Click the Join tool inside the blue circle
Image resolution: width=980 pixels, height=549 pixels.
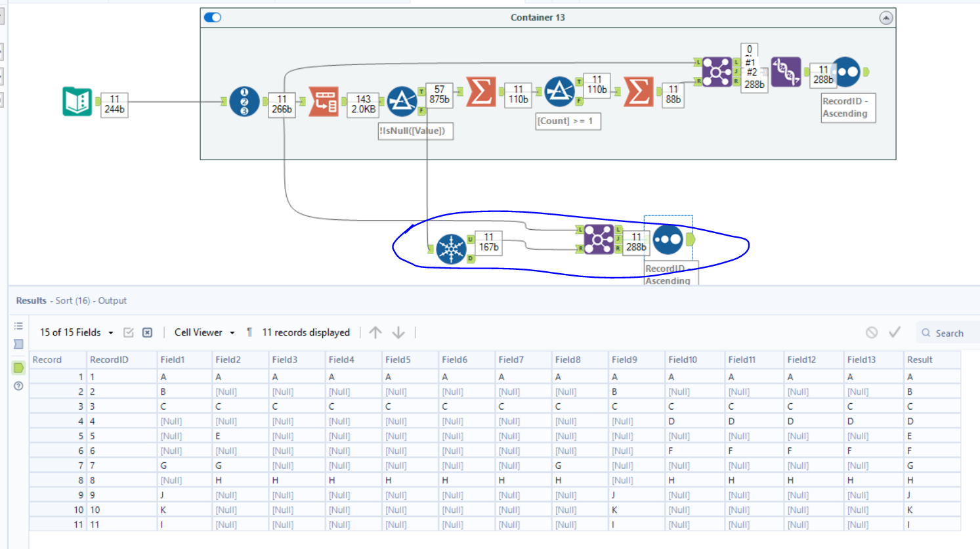coord(599,240)
